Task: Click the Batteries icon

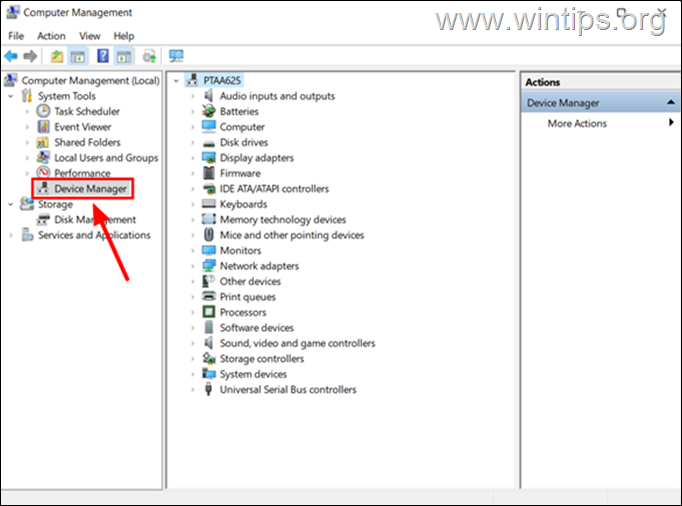Action: [x=209, y=111]
